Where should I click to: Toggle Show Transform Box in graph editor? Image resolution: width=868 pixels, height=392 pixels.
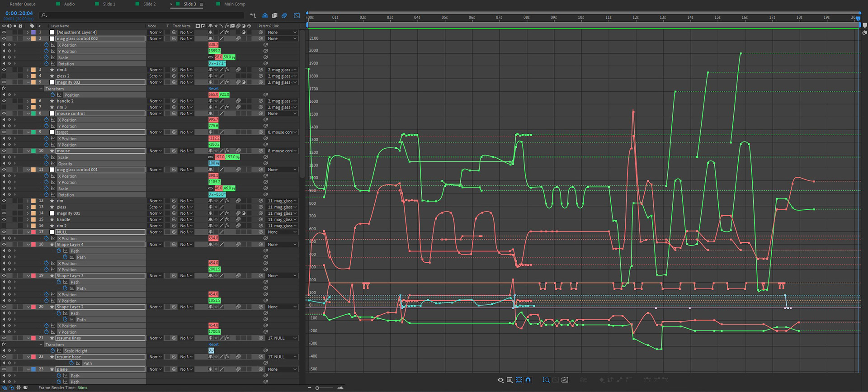tap(519, 380)
